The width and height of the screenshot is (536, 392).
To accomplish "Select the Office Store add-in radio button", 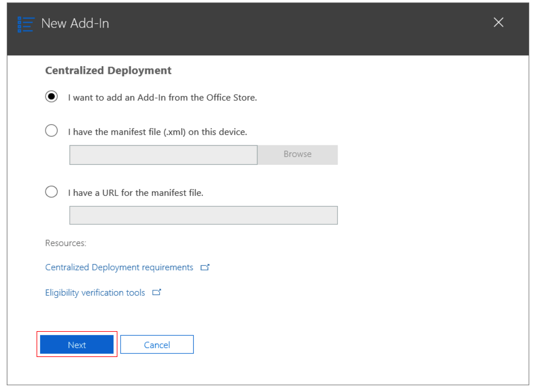I will 51,97.
